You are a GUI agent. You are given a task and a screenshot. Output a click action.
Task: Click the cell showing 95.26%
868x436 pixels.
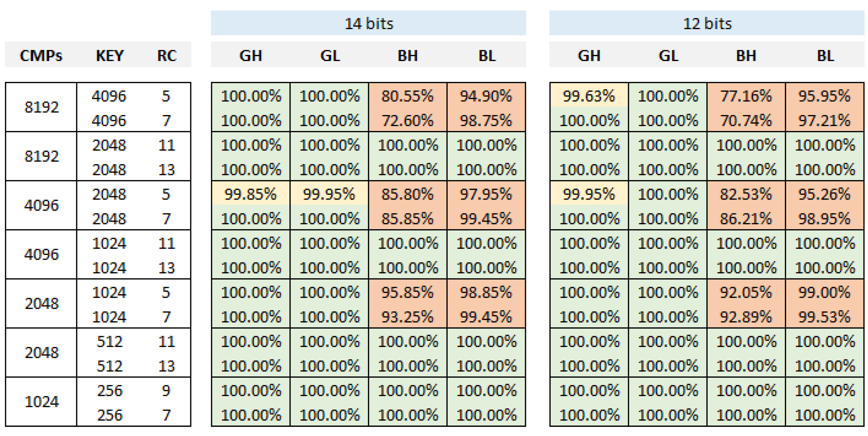click(x=825, y=194)
